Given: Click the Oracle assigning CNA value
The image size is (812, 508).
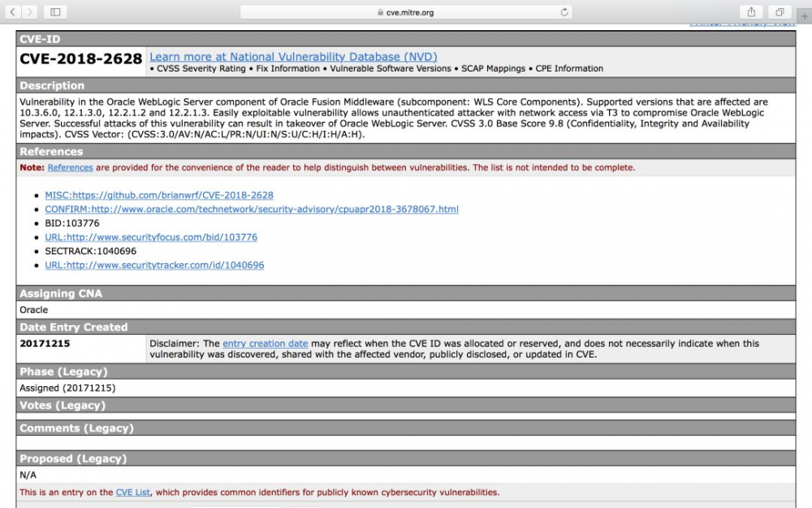Looking at the screenshot, I should (33, 310).
